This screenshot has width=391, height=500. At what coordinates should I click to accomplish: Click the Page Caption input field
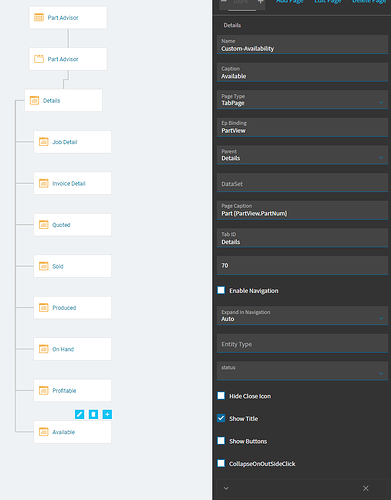click(x=302, y=210)
